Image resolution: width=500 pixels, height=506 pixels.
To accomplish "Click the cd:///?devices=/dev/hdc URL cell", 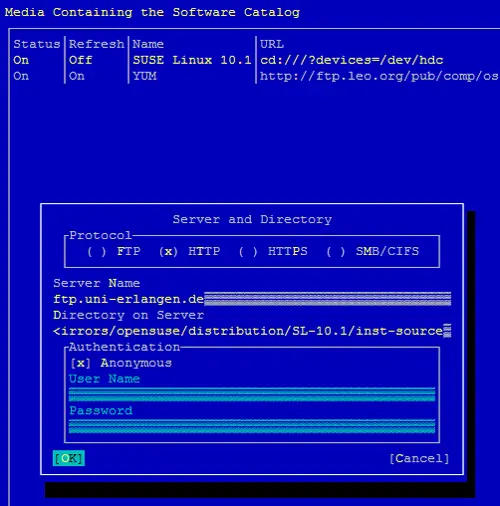I will [352, 60].
